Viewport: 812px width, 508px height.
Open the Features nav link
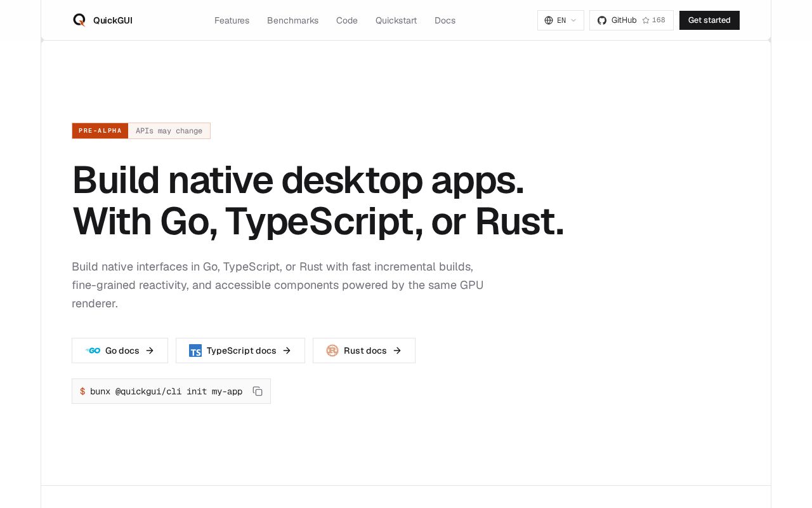click(232, 20)
